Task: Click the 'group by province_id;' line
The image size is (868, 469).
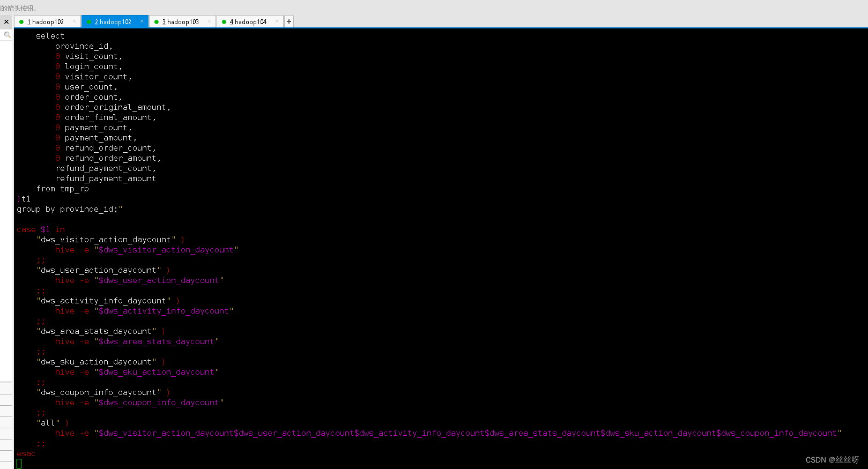Action: click(x=70, y=209)
